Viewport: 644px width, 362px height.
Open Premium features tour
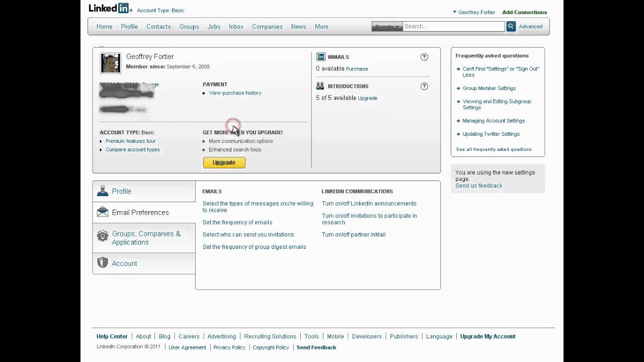pyautogui.click(x=130, y=141)
